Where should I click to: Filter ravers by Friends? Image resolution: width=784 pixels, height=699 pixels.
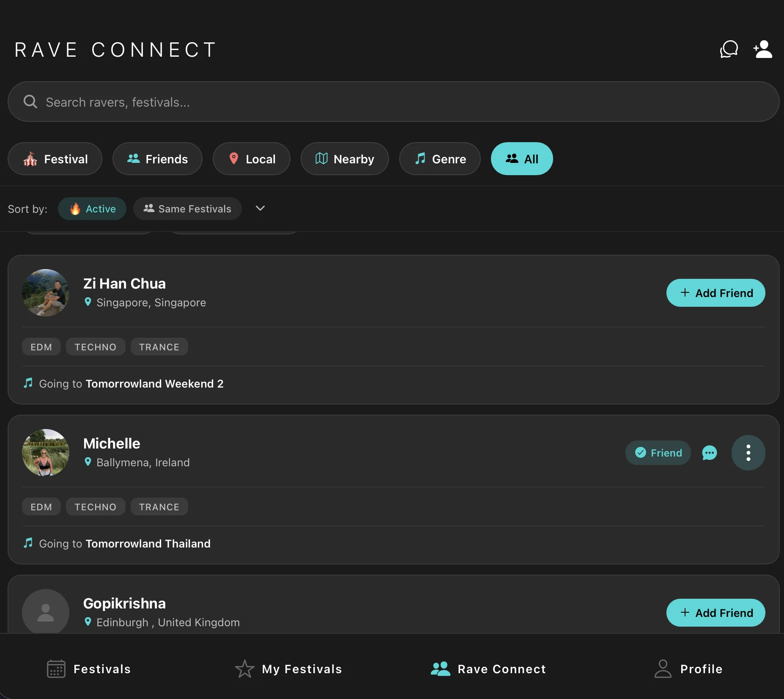(x=157, y=159)
